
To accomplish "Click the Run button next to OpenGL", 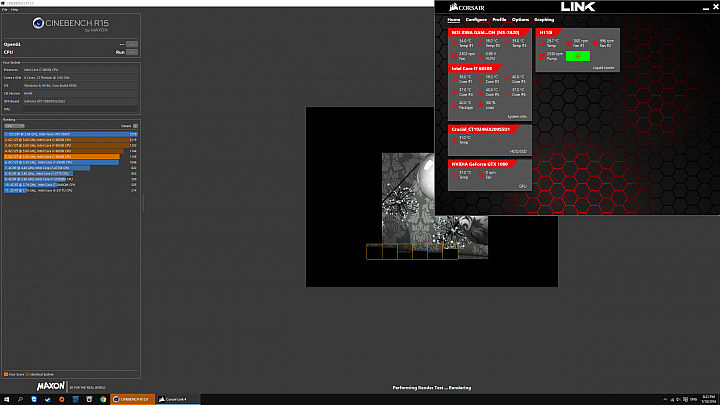I will (132, 45).
